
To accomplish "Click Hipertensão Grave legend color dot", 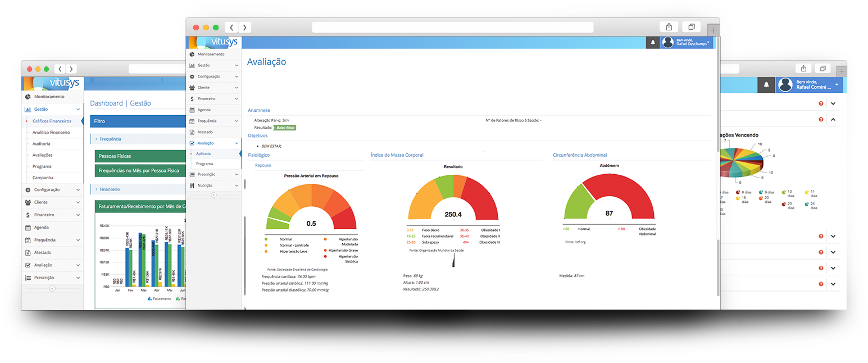I will (325, 250).
